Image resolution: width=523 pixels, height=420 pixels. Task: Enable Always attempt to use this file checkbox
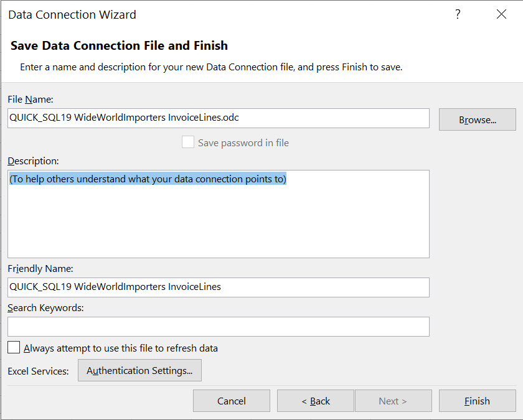[x=14, y=348]
